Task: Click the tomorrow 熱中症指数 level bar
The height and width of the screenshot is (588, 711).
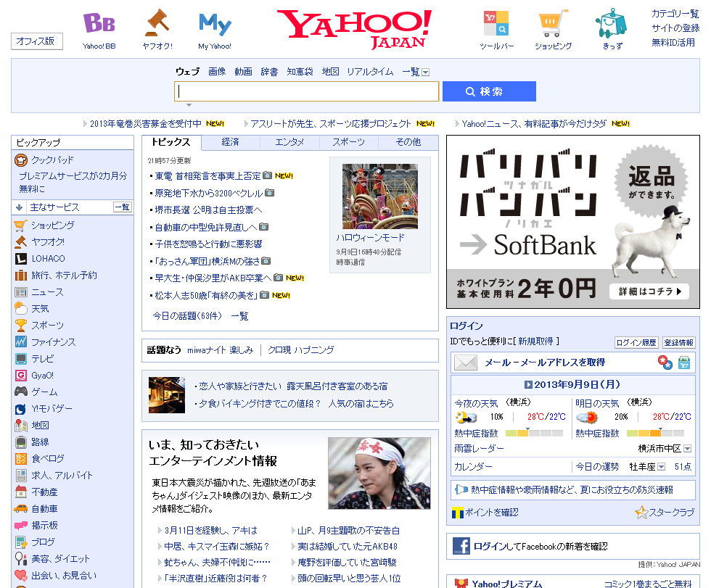Action: tap(655, 433)
